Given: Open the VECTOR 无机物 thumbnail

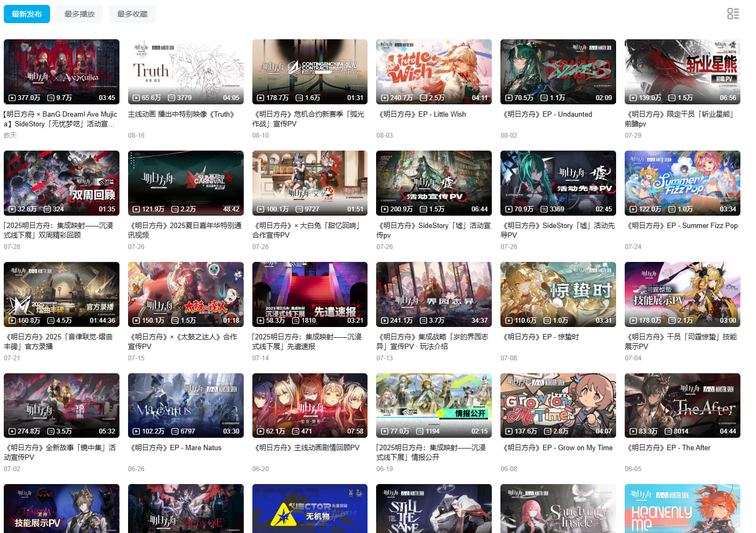Looking at the screenshot, I should click(x=310, y=509).
